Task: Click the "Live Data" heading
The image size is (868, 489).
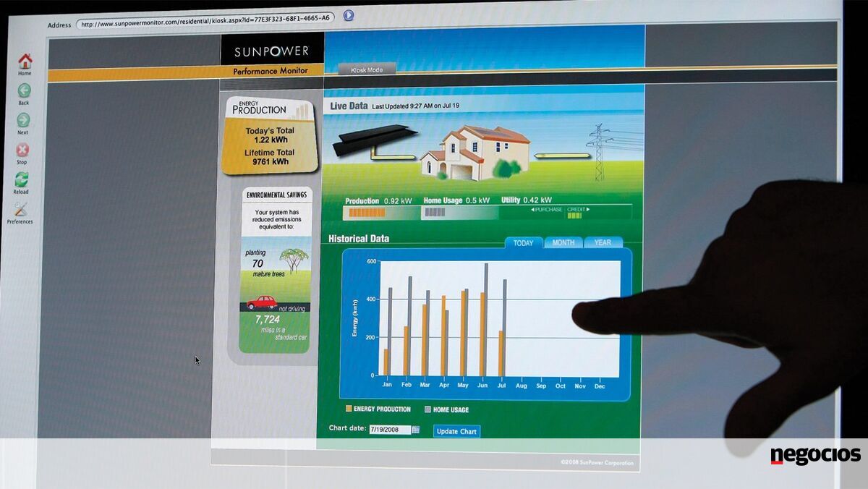Action: point(349,106)
